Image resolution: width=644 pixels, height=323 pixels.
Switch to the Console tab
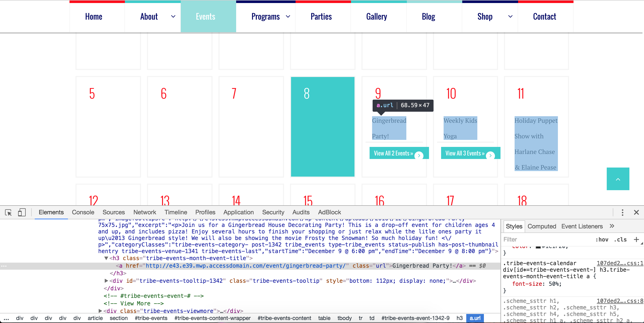[x=83, y=212]
